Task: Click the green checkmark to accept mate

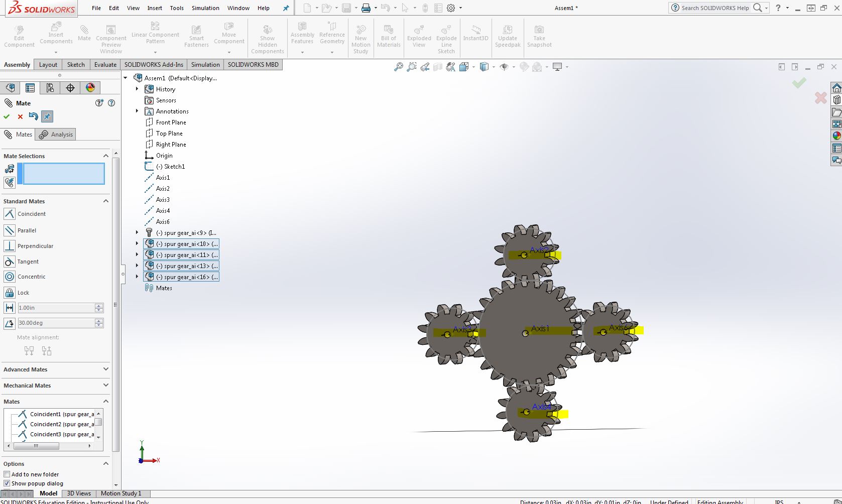Action: pyautogui.click(x=7, y=116)
